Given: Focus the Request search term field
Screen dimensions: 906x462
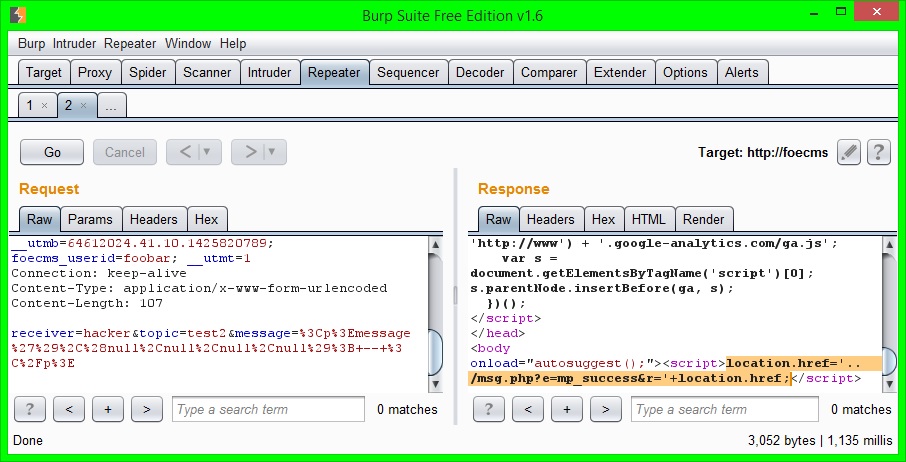Looking at the screenshot, I should click(x=269, y=409).
